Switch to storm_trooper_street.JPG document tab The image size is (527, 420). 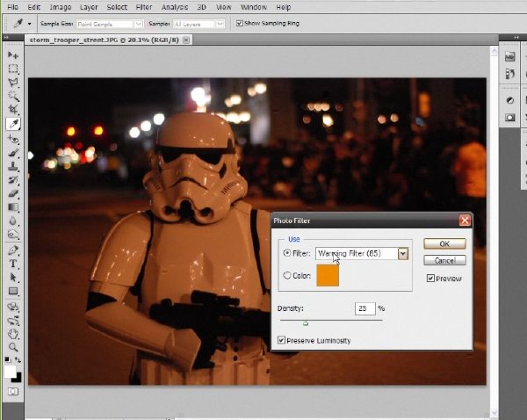pyautogui.click(x=105, y=40)
